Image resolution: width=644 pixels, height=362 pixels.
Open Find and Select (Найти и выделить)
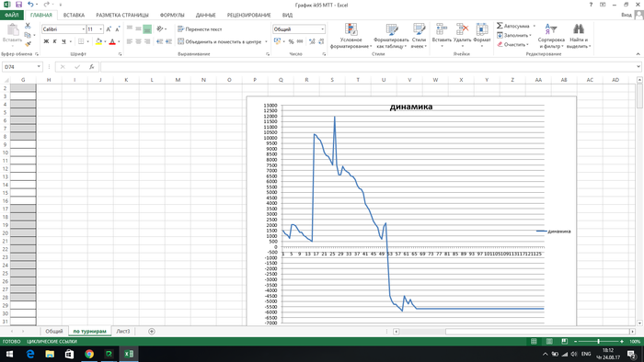pyautogui.click(x=579, y=36)
